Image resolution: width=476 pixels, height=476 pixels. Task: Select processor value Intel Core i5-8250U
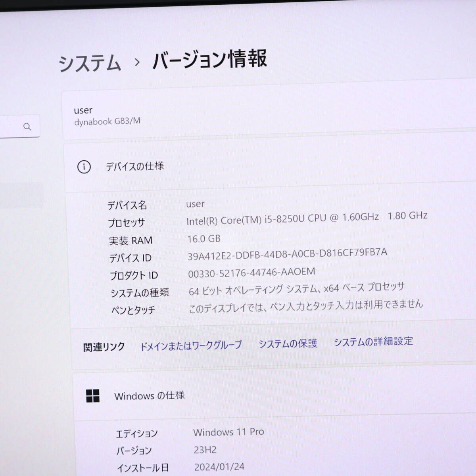(307, 218)
